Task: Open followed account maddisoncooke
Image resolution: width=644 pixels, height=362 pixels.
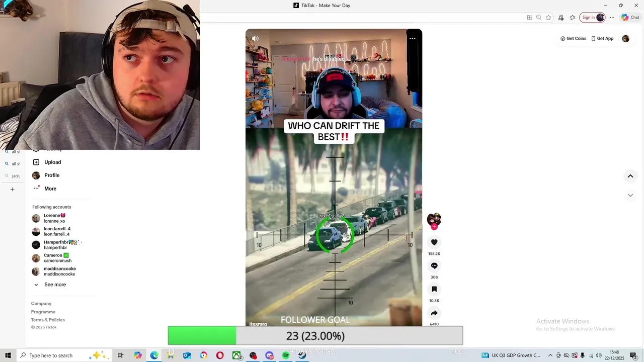Action: (x=54, y=271)
